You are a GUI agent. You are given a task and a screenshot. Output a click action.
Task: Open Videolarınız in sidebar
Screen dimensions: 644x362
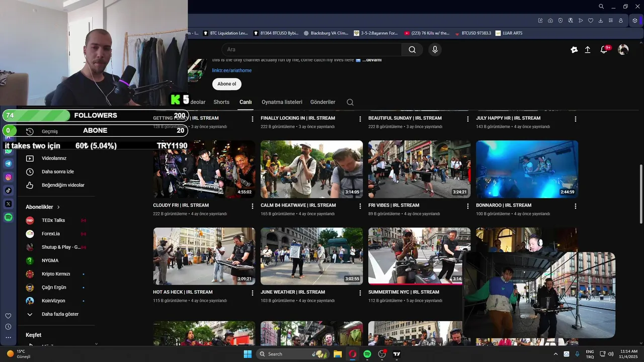[x=54, y=158]
